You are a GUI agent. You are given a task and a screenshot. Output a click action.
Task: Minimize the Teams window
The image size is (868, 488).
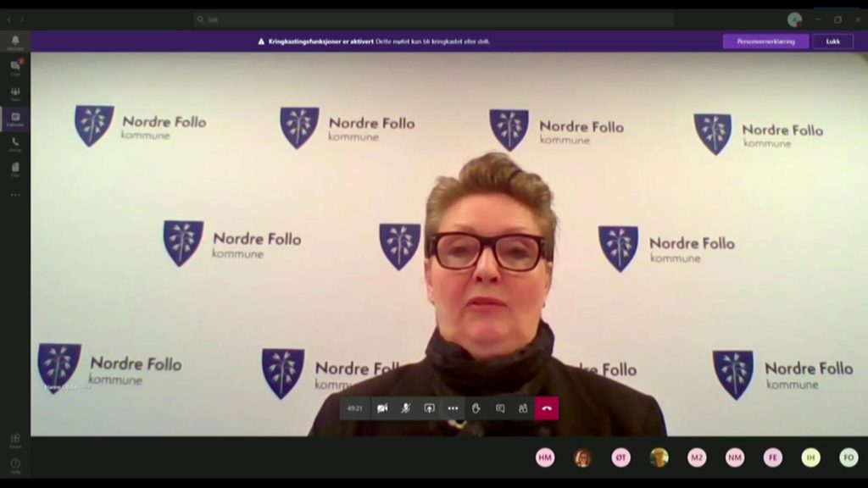(x=818, y=19)
